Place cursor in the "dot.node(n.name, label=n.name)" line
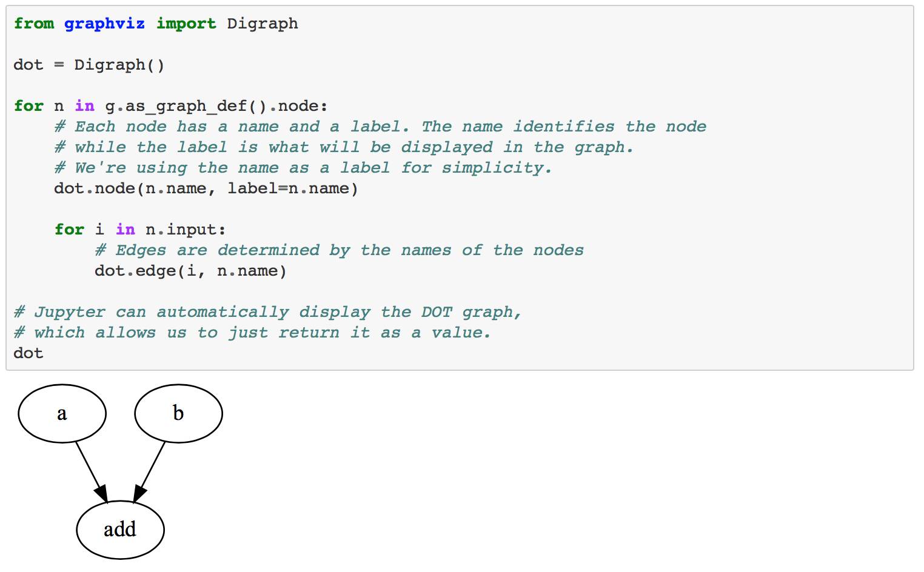The image size is (924, 572). [206, 188]
